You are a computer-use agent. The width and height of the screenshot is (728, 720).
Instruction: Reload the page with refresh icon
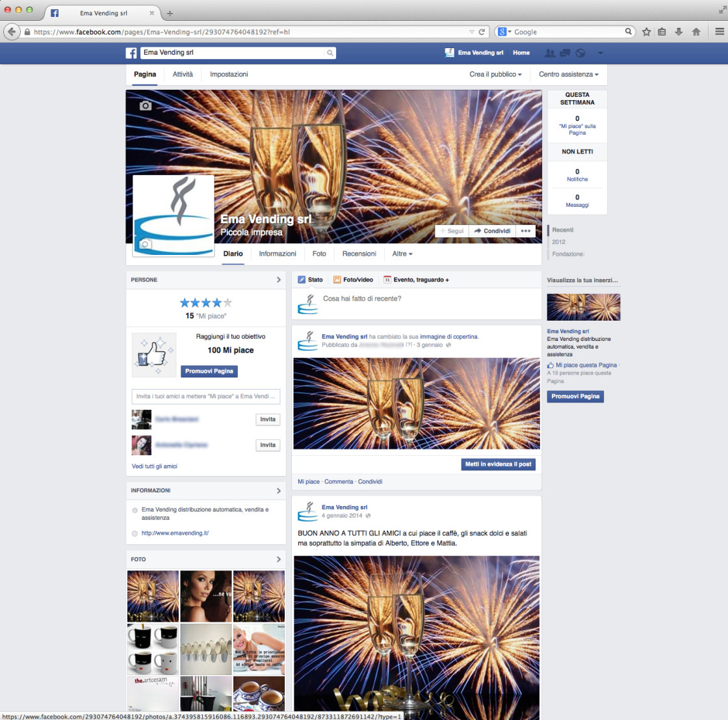tap(482, 32)
